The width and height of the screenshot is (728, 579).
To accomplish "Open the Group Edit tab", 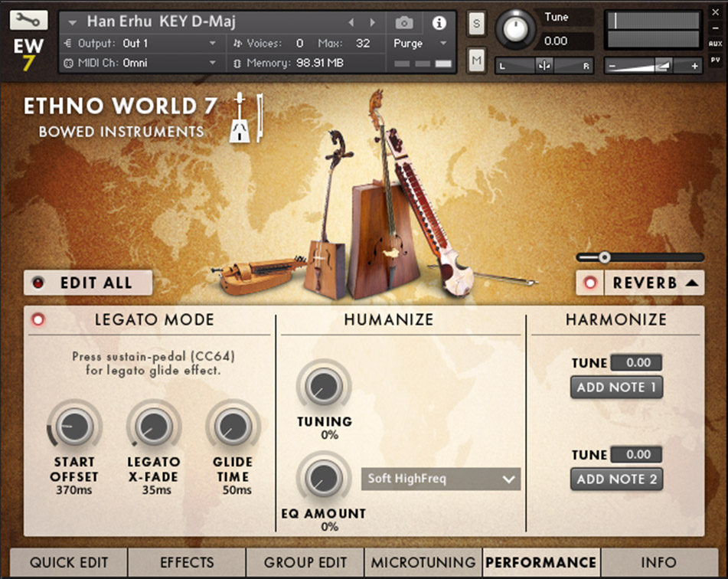I will (x=305, y=562).
